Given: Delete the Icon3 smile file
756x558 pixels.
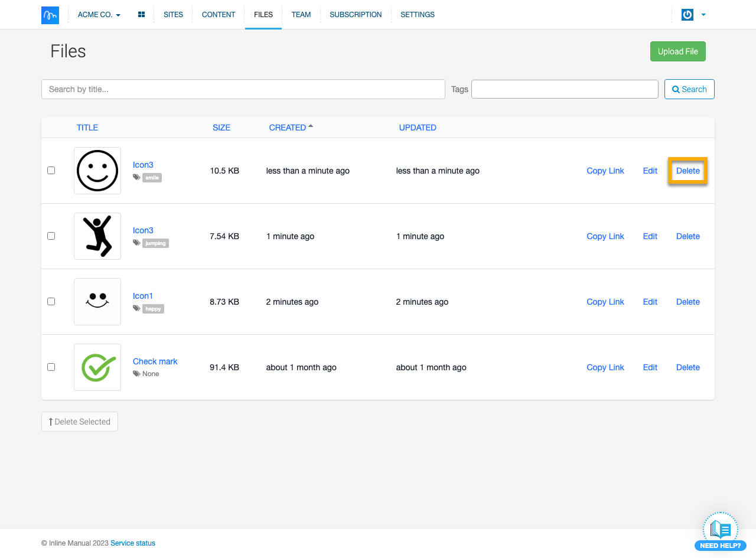Looking at the screenshot, I should click(x=687, y=171).
